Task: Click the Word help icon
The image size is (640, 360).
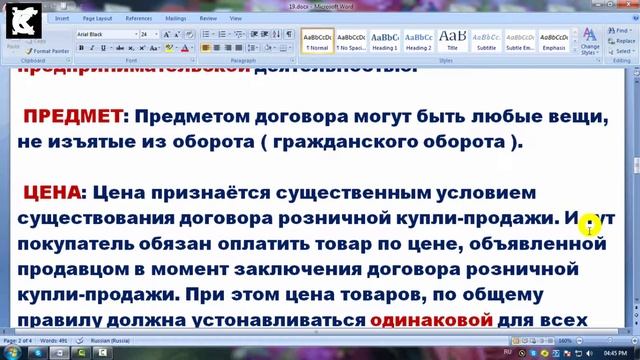Action: (x=635, y=18)
